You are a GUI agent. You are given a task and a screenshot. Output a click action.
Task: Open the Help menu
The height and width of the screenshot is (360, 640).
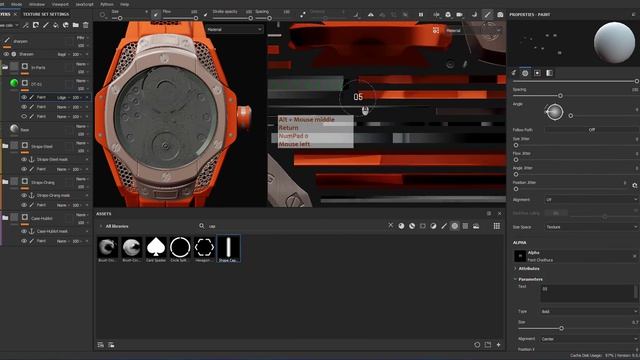(x=124, y=4)
